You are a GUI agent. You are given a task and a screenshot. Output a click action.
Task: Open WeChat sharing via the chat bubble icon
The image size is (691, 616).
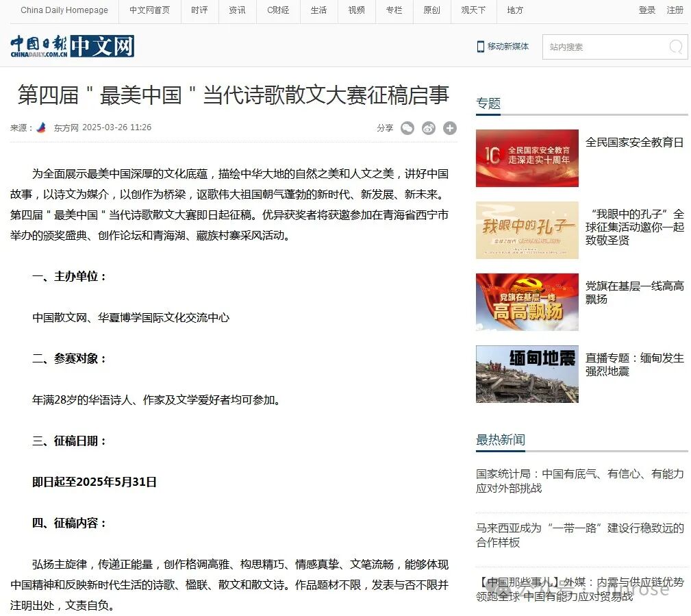407,128
